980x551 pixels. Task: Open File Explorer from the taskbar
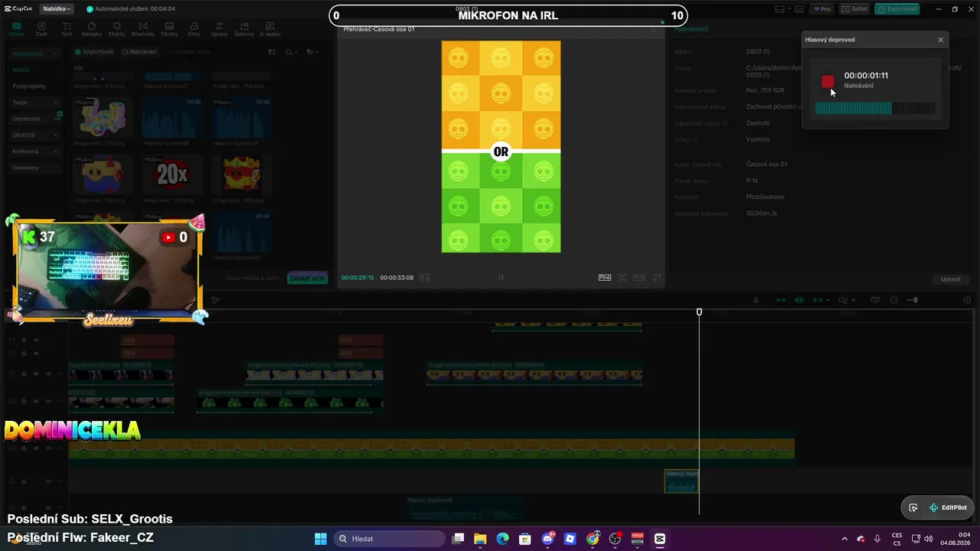[480, 539]
